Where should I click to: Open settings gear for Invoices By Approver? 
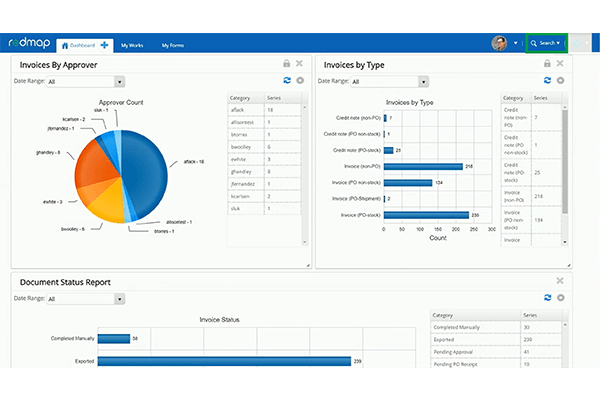[x=299, y=80]
